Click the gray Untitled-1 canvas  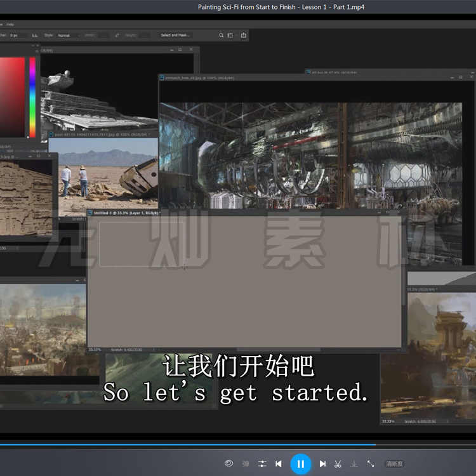pos(244,281)
